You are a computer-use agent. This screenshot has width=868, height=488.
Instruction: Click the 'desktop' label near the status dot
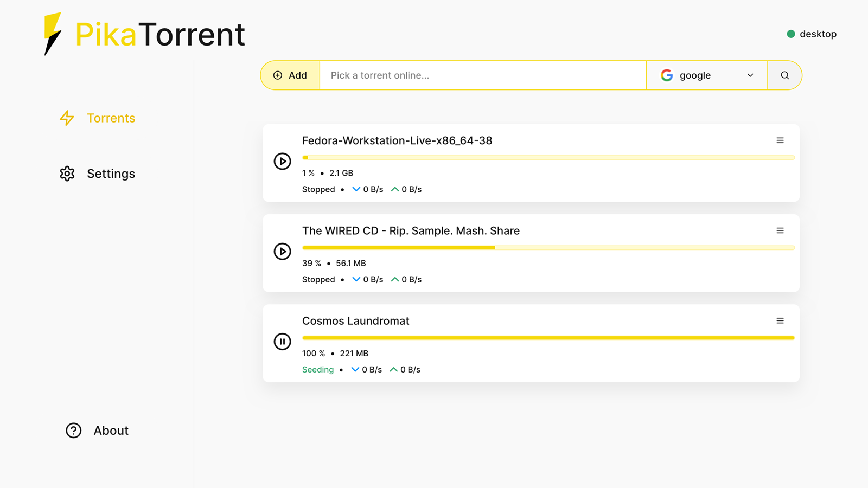pyautogui.click(x=818, y=34)
